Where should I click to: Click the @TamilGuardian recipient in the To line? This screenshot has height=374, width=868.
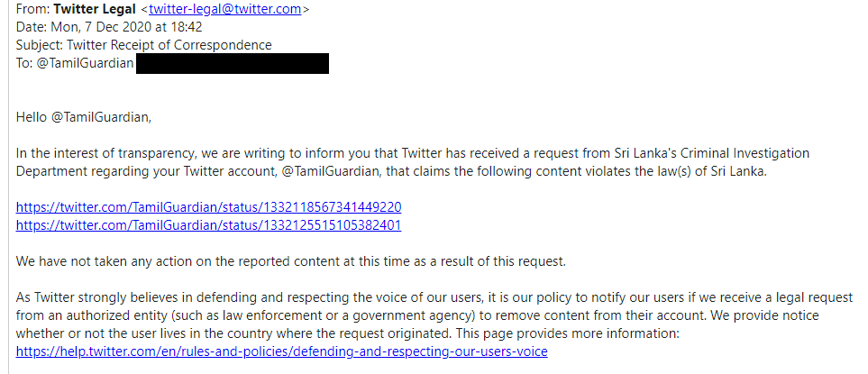coord(86,64)
